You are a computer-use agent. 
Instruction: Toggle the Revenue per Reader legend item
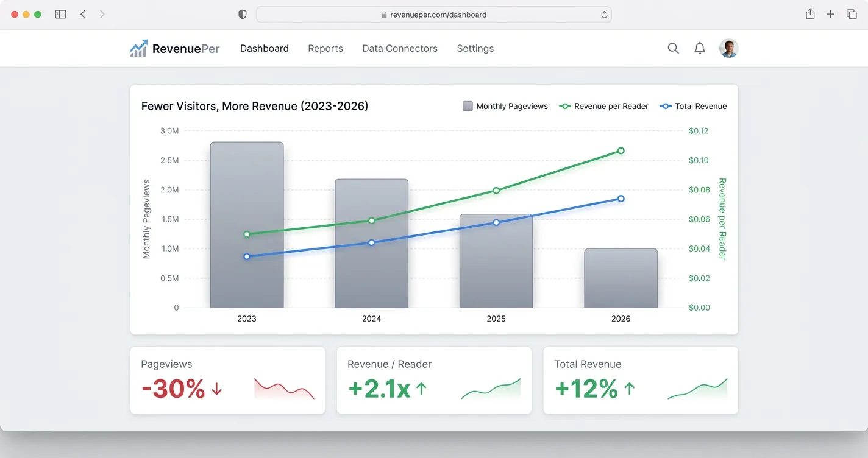point(604,106)
